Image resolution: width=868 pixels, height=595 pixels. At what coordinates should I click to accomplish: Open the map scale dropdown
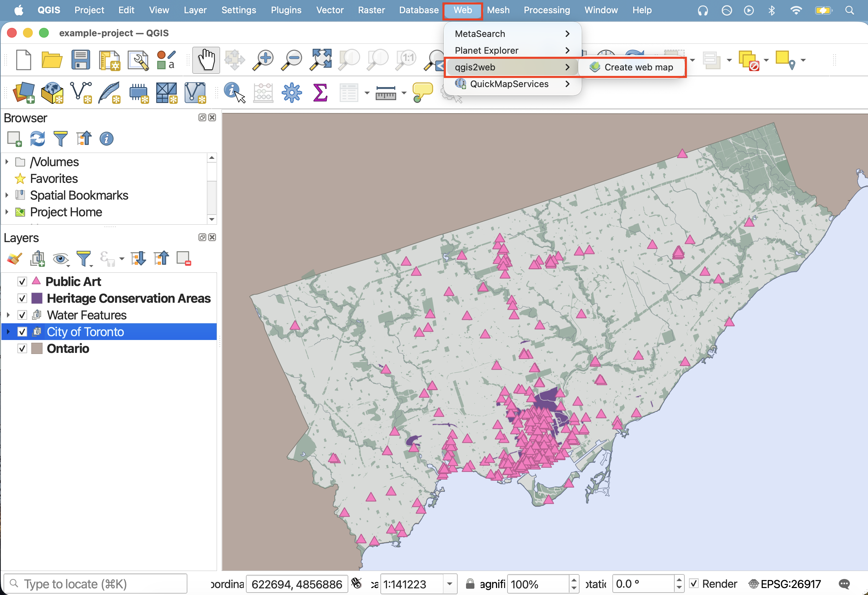coord(450,584)
